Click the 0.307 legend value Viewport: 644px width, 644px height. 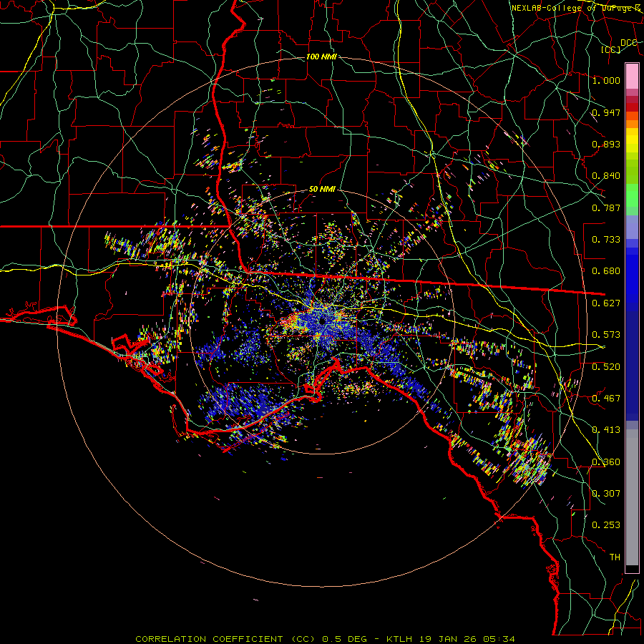[606, 494]
